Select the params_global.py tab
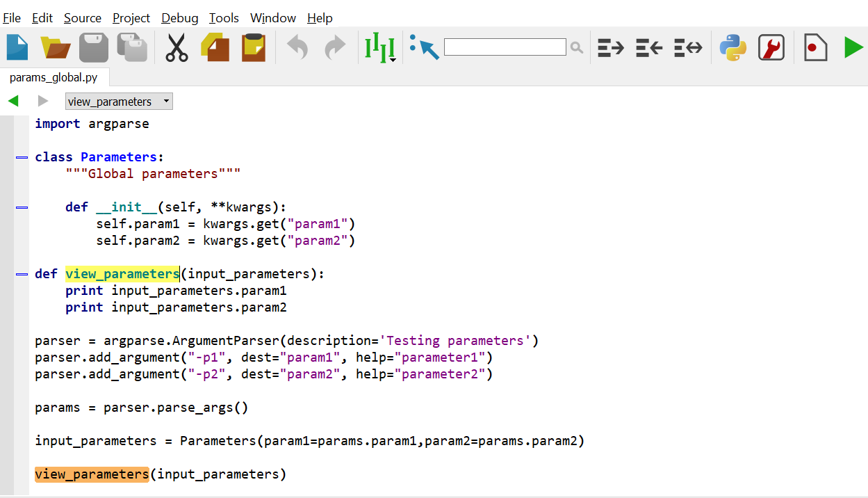 click(x=54, y=77)
